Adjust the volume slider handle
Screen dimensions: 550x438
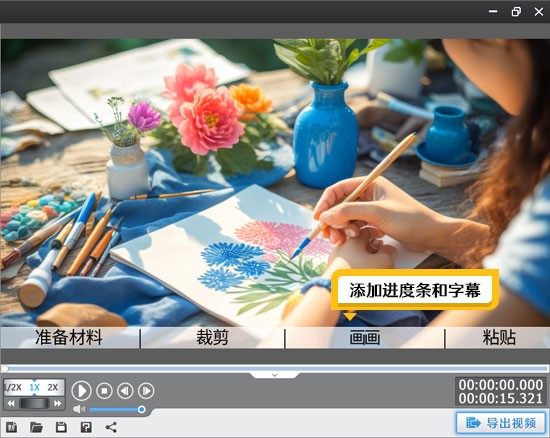coord(141,409)
